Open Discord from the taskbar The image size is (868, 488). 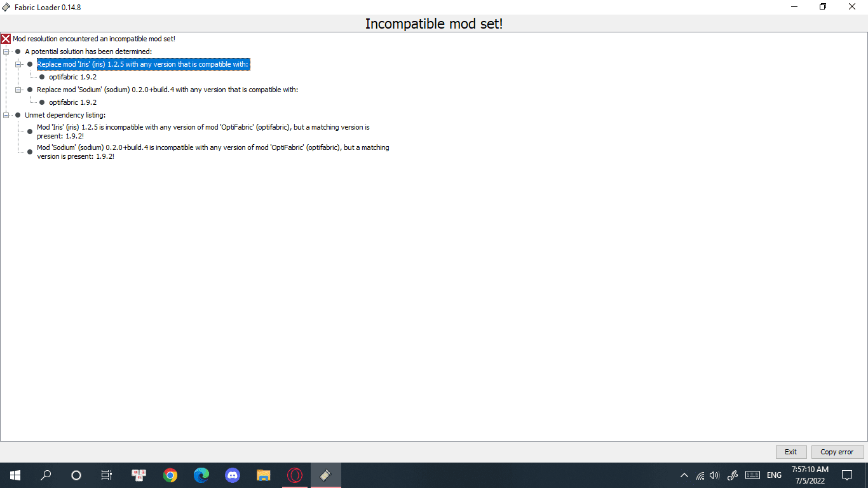(233, 475)
